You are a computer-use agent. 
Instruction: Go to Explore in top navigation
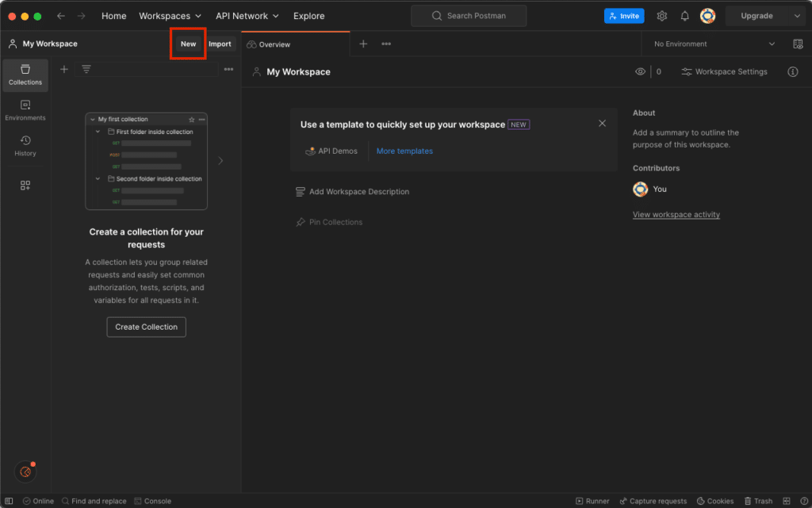coord(308,16)
